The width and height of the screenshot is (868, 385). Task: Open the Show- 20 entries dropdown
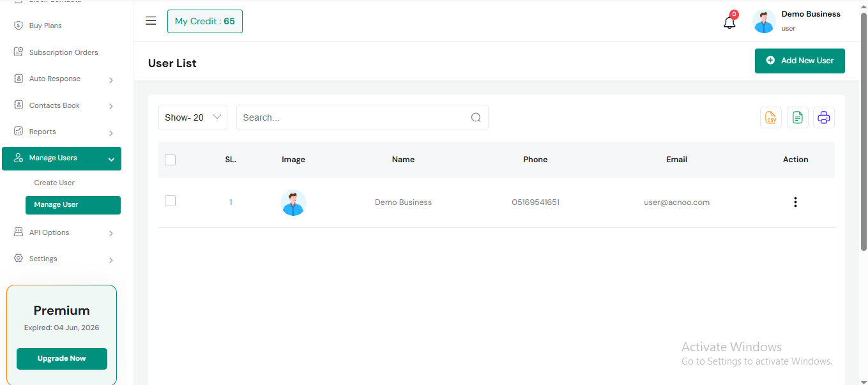coord(193,117)
